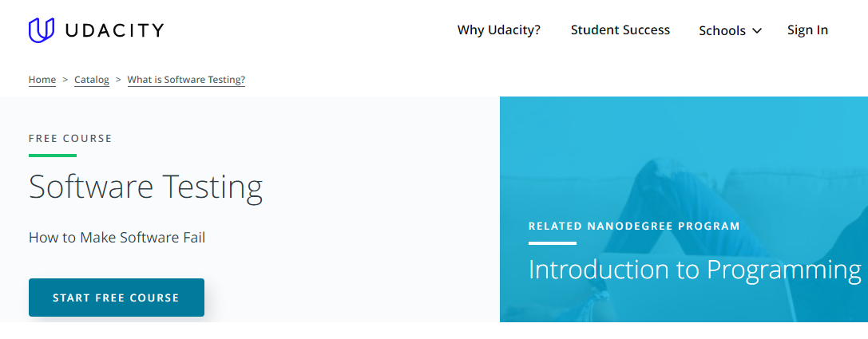Click the breadcrumb separator arrow after Home

(x=65, y=80)
